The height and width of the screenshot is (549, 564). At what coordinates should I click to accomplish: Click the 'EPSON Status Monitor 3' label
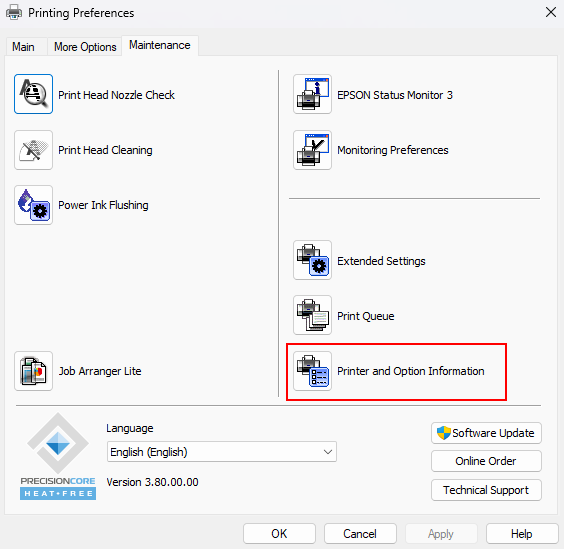click(395, 95)
